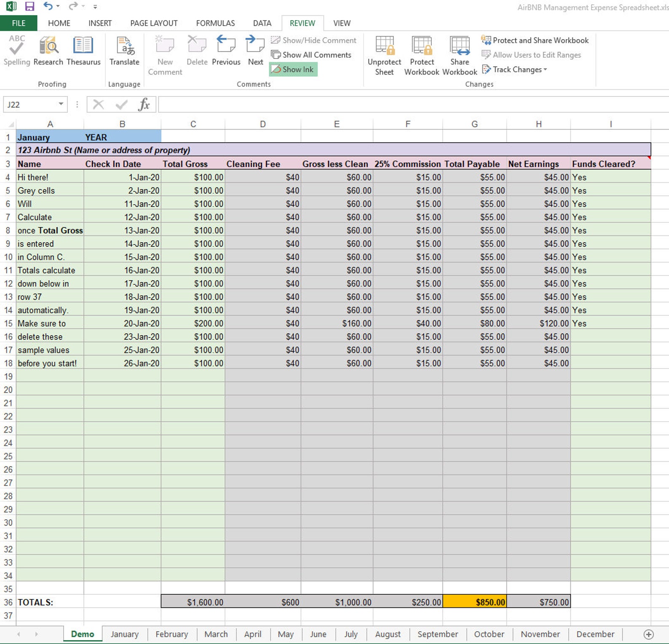The height and width of the screenshot is (644, 669).
Task: Open the Undo history dropdown arrow
Action: [58, 6]
